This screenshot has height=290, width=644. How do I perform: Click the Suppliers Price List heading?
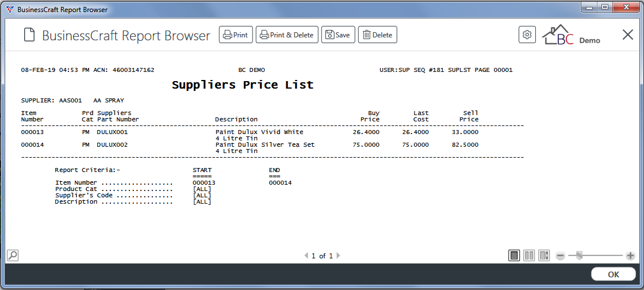[x=243, y=85]
